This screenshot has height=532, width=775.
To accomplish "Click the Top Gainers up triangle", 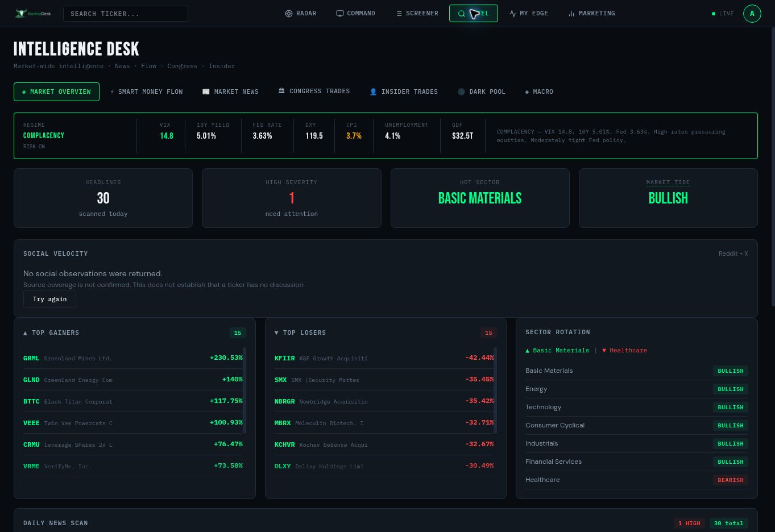I will (25, 333).
